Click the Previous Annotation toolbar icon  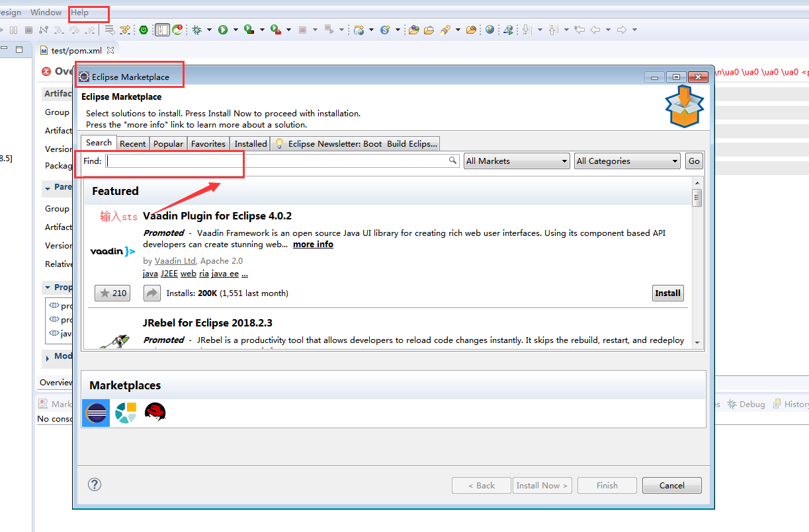554,30
